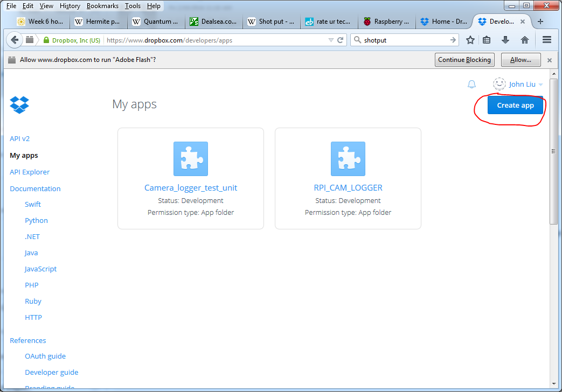Screen dimensions: 562x392
Task: Click the page vertical scrollbar thumb
Action: coord(554,150)
